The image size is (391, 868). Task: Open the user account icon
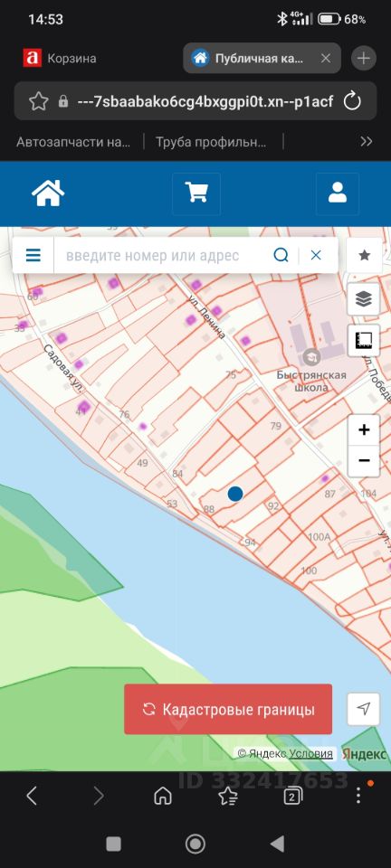(338, 193)
